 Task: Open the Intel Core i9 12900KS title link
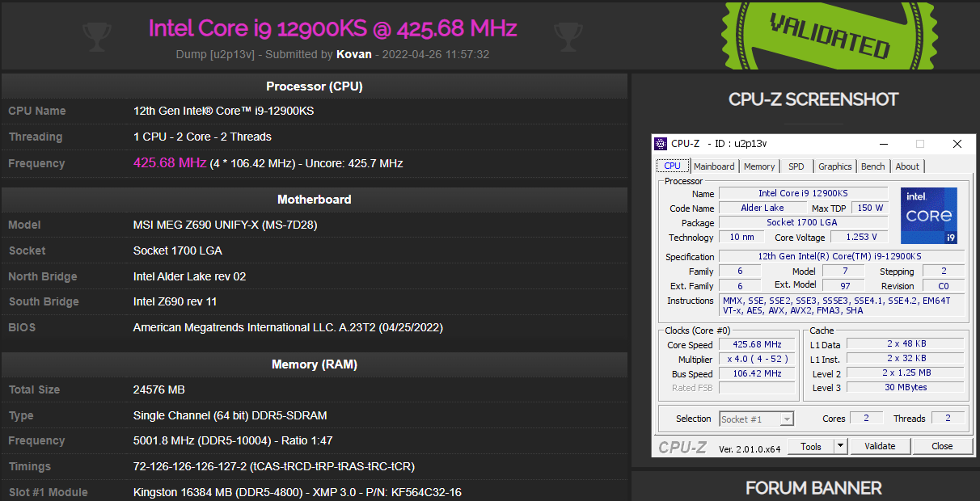click(332, 27)
